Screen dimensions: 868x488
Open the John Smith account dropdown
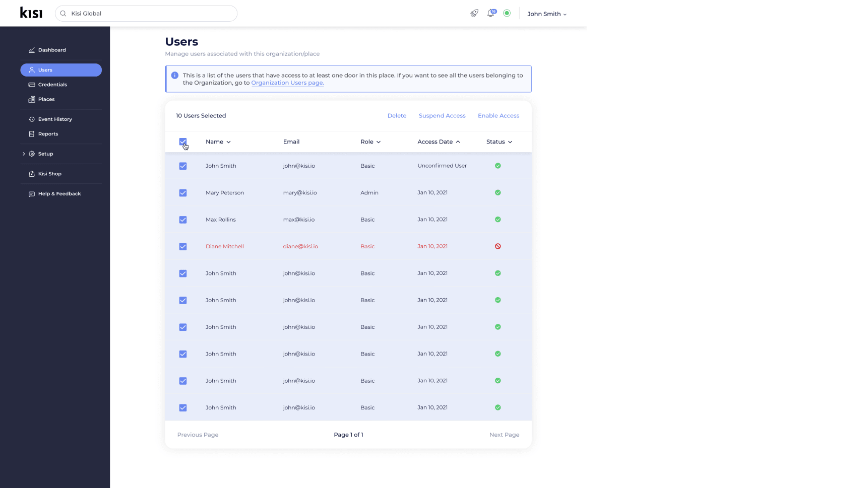point(546,14)
